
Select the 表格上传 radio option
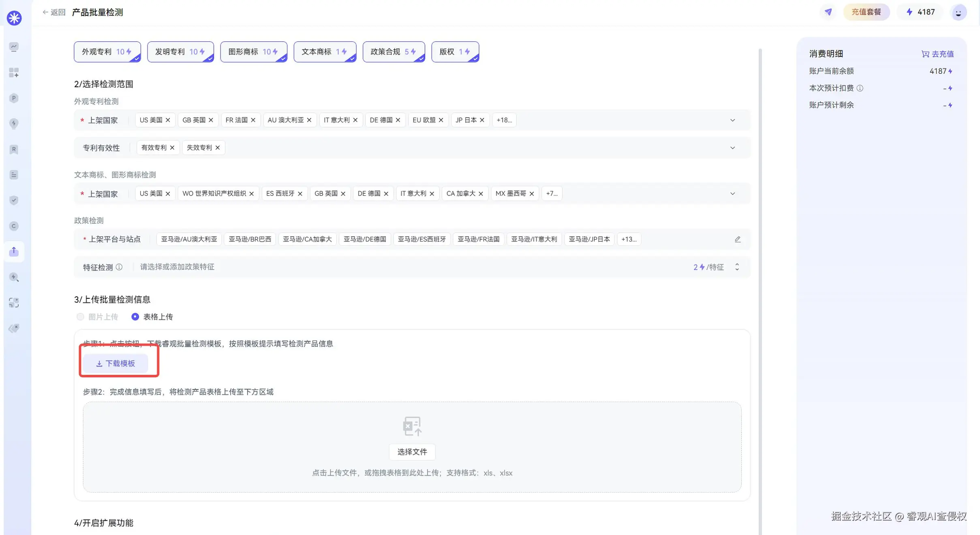pyautogui.click(x=135, y=317)
